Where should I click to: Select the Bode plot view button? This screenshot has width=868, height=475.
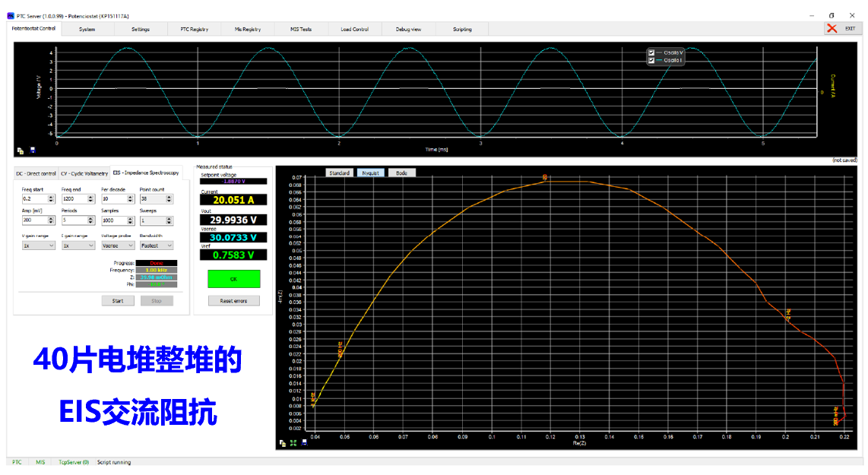tap(401, 173)
